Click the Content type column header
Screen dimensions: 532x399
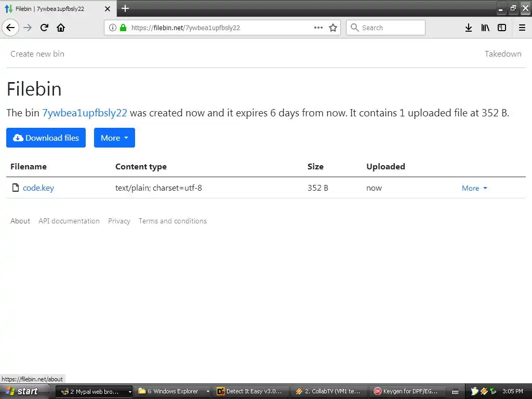141,167
